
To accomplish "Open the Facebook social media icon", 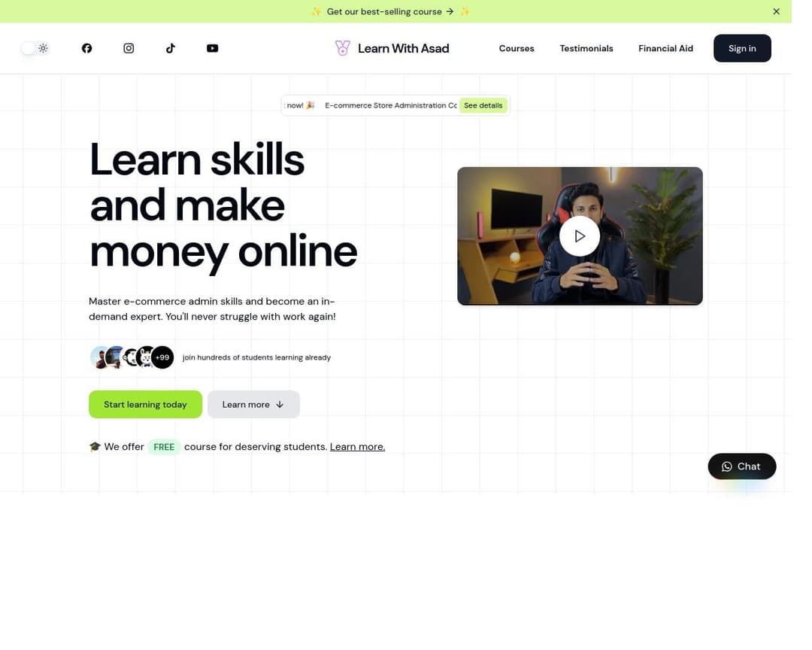I will [x=86, y=48].
